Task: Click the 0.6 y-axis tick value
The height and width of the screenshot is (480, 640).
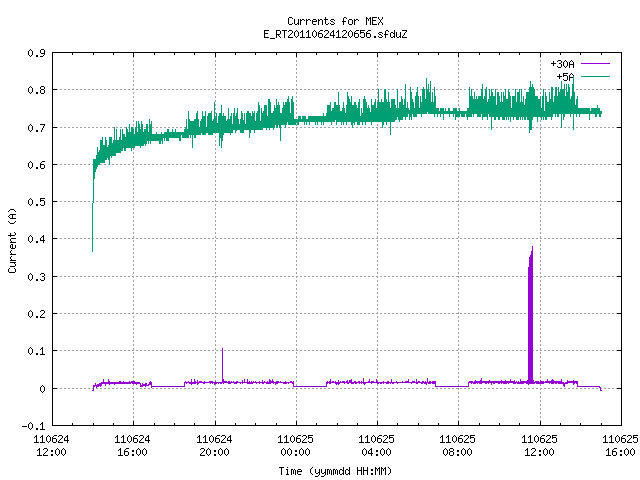Action: (36, 165)
